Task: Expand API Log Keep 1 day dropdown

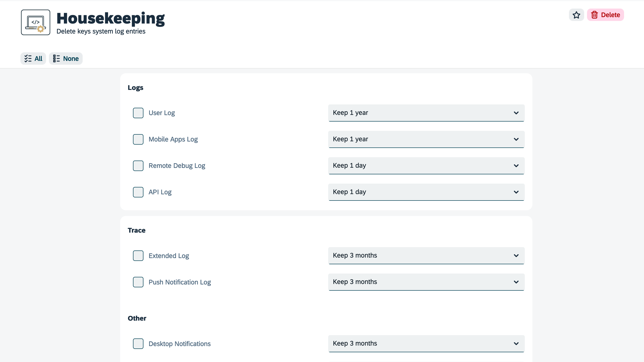Action: pos(426,192)
